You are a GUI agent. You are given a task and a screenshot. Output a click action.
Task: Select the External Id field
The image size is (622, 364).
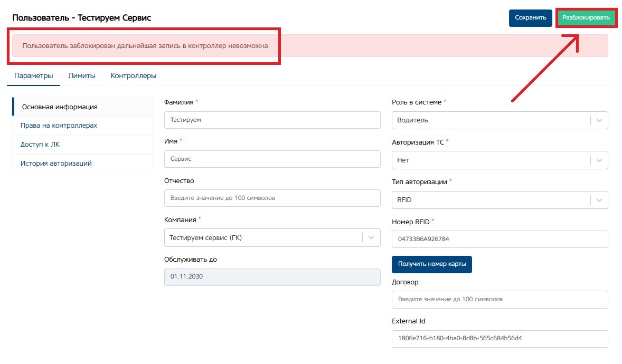pos(500,338)
